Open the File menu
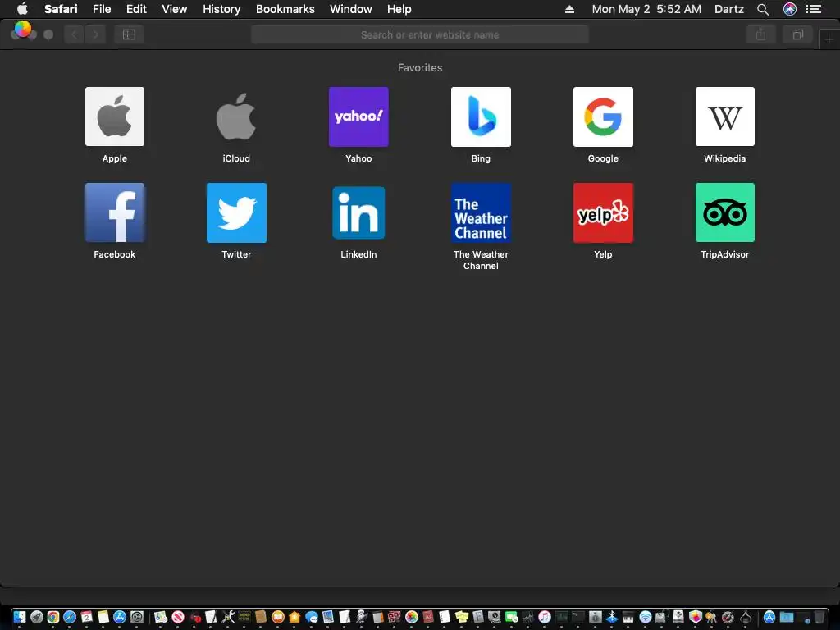The width and height of the screenshot is (840, 630). coord(102,9)
